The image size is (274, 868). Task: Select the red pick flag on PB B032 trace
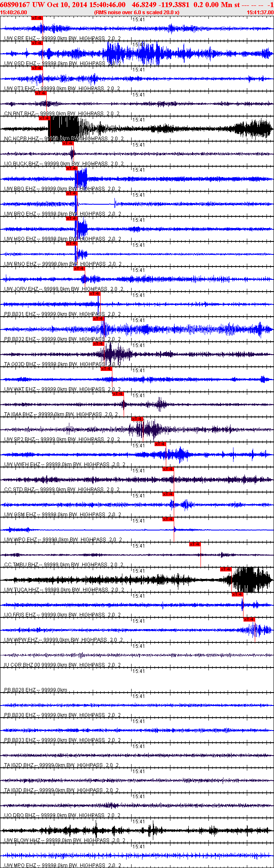99,319
